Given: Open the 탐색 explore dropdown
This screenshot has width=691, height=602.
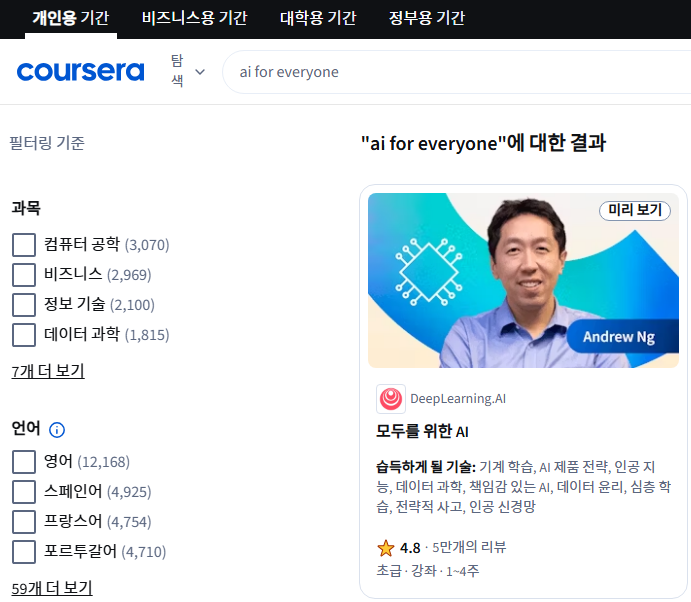Looking at the screenshot, I should coord(188,71).
